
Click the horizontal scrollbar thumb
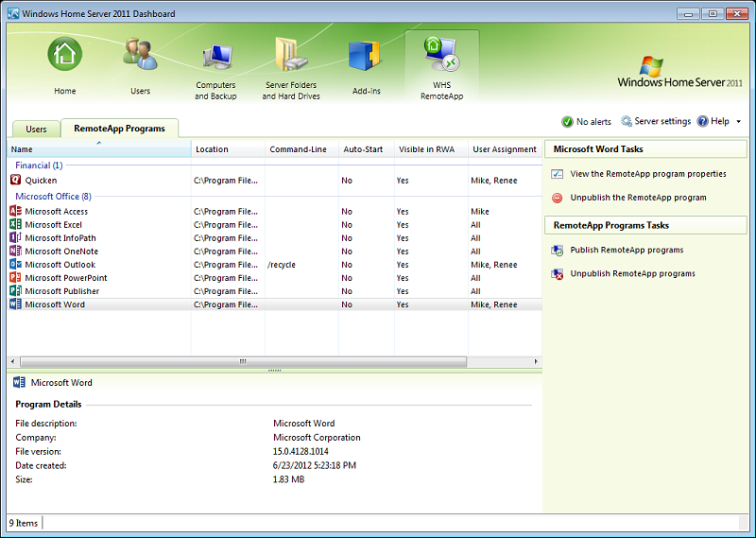244,361
